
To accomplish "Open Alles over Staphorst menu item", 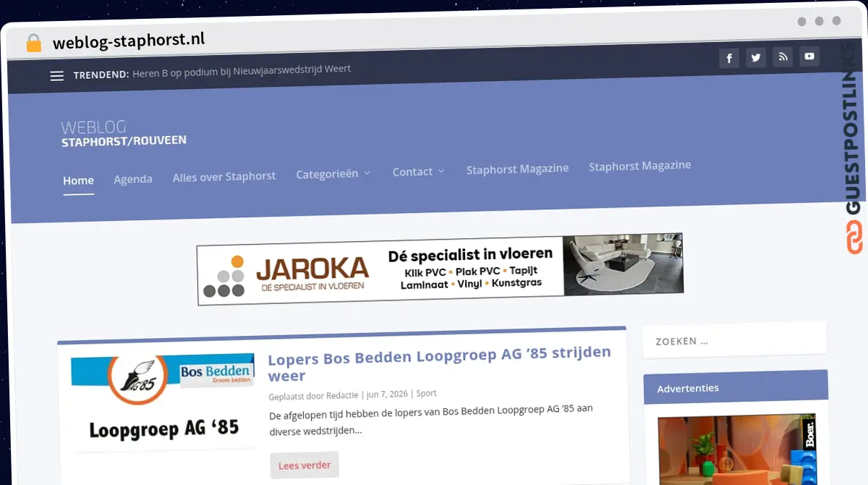I will [224, 177].
